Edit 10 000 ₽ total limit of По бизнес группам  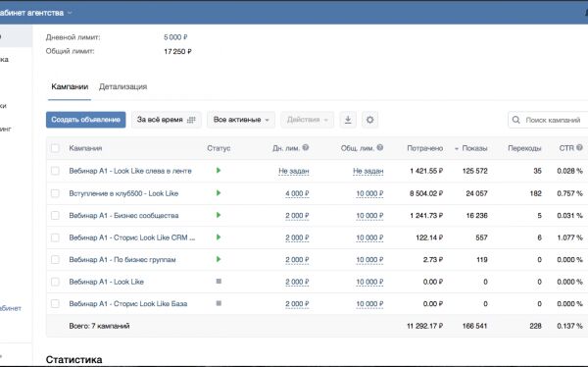point(369,260)
